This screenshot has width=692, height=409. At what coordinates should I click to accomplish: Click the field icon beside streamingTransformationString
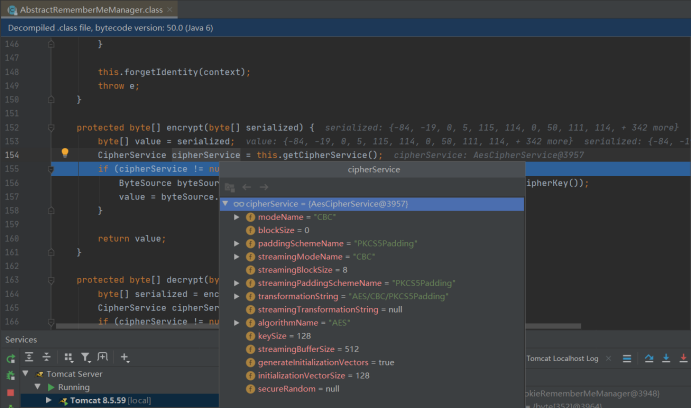(250, 310)
